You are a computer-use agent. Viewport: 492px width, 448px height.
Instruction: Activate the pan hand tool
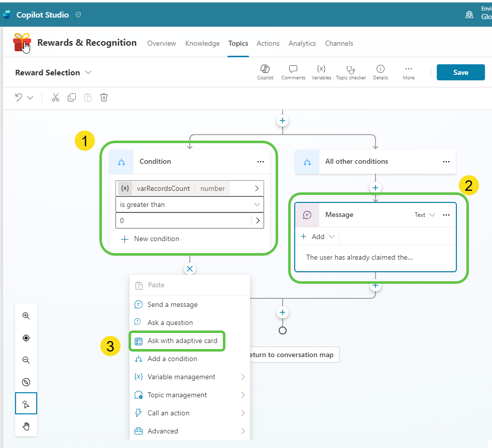tap(26, 426)
